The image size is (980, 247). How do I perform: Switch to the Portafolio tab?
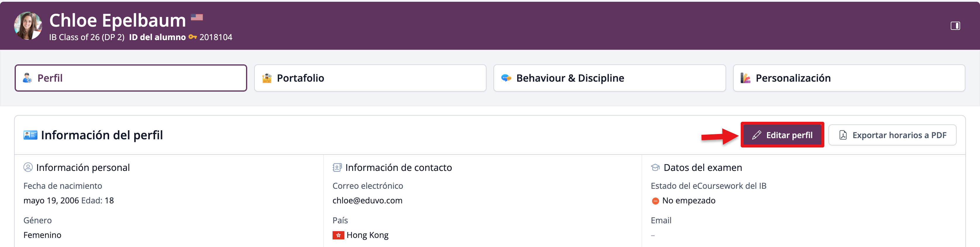click(x=370, y=78)
